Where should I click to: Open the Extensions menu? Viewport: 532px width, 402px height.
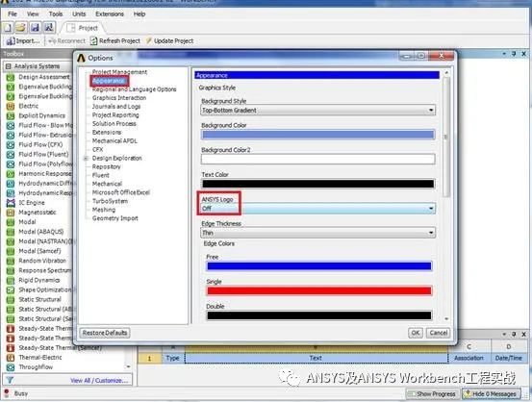110,13
